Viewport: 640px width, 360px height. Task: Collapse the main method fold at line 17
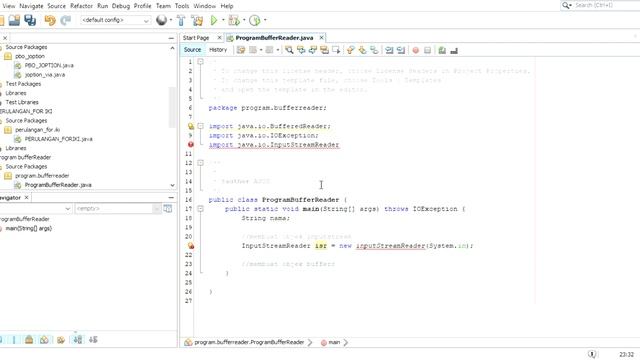[200, 209]
